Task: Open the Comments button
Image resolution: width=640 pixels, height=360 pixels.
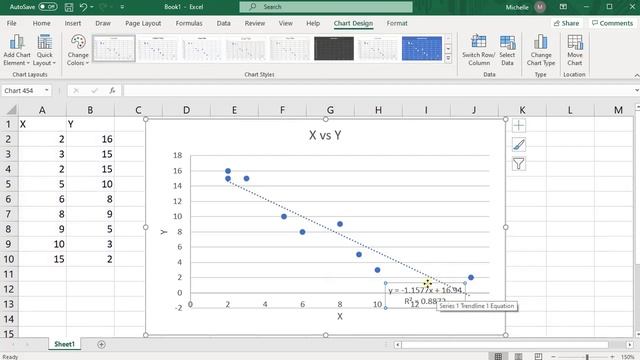Action: [612, 23]
